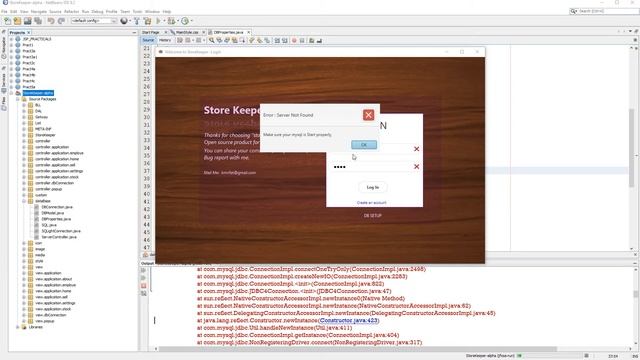Click the Undo toolbar icon
640x360 pixels.
tap(51, 21)
